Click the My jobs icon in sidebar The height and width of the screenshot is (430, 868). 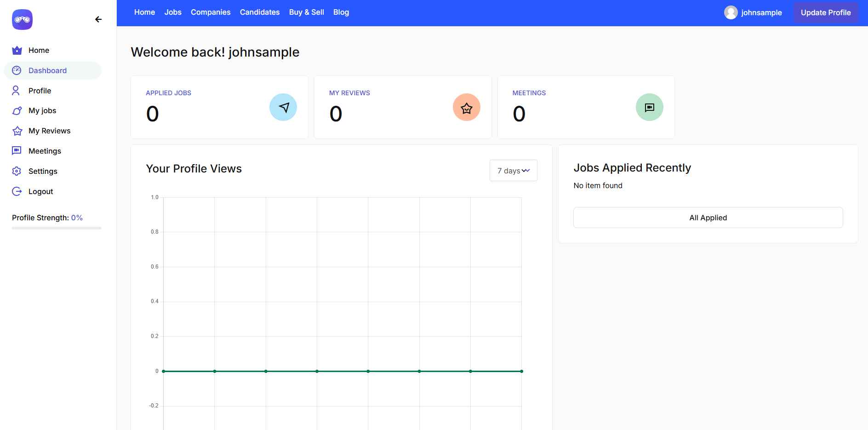(17, 111)
